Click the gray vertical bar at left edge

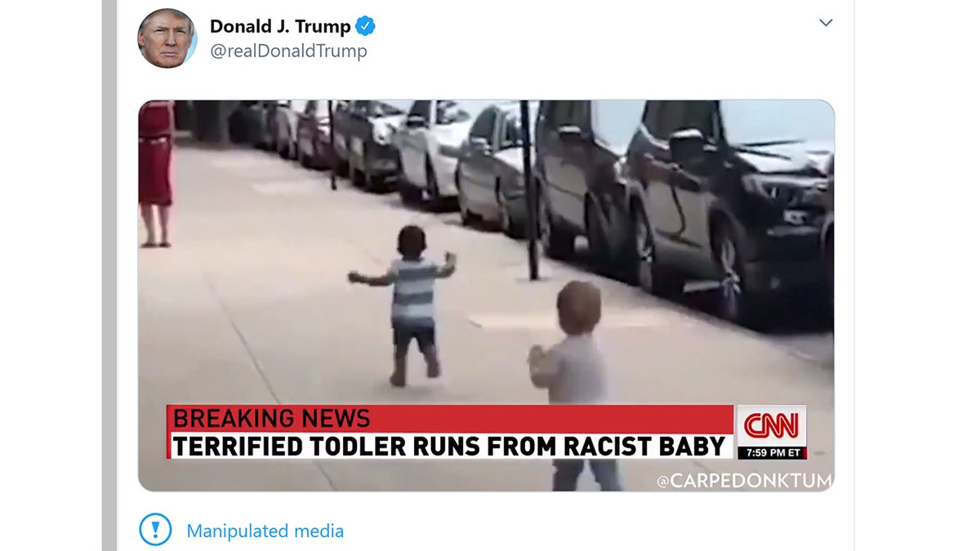(109, 275)
